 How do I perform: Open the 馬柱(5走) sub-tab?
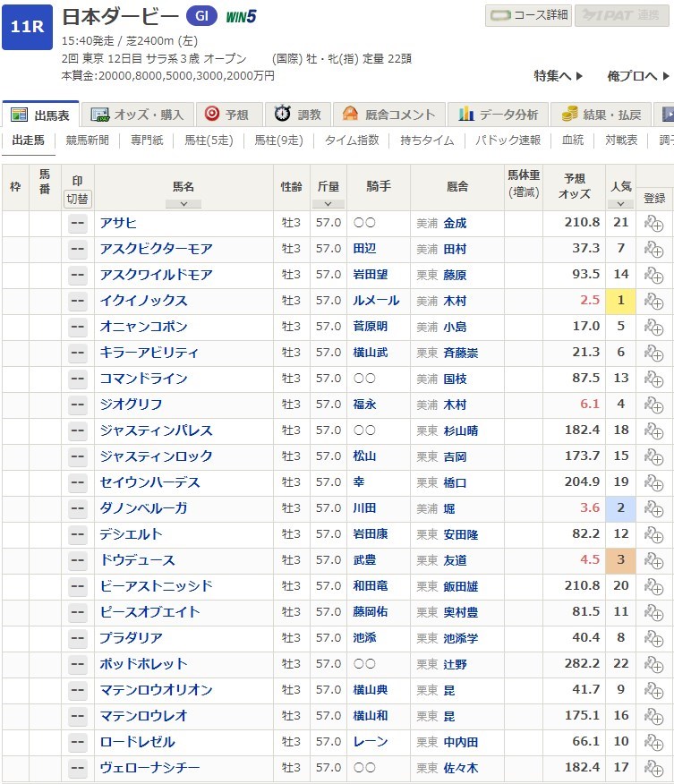(x=207, y=141)
